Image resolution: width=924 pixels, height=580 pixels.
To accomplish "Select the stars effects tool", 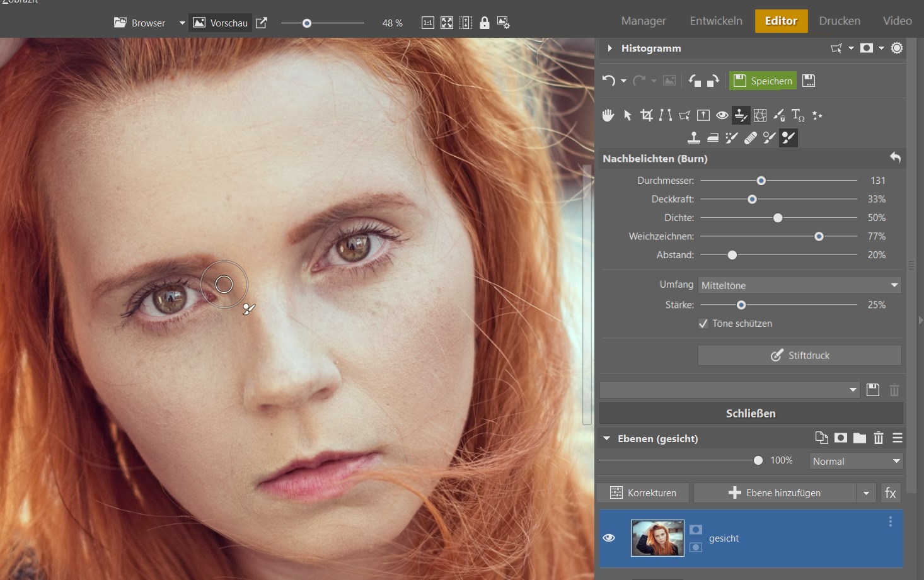I will click(817, 115).
